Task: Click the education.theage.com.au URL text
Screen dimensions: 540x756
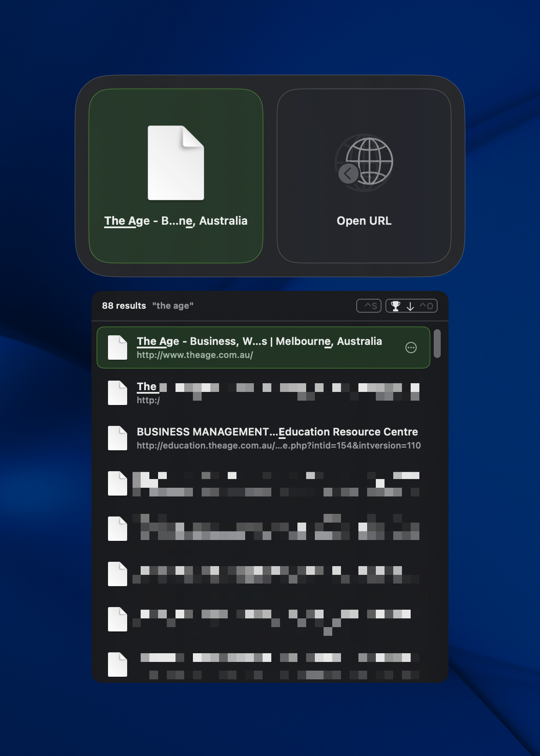Action: 279,445
